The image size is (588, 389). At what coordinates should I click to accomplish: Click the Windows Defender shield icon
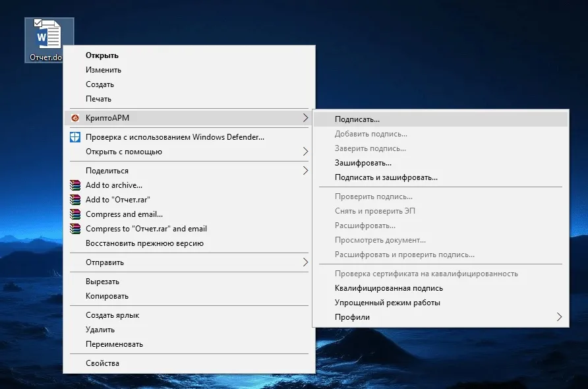[x=76, y=138]
